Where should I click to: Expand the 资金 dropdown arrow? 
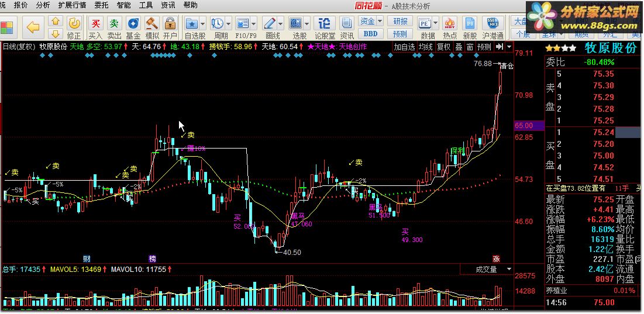pos(380,21)
